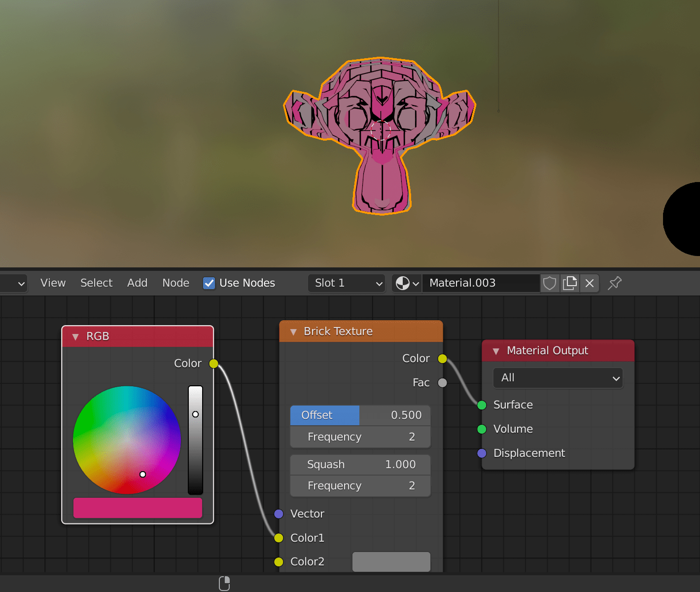The image size is (700, 592).
Task: Toggle the pin node tree icon
Action: pyautogui.click(x=615, y=283)
